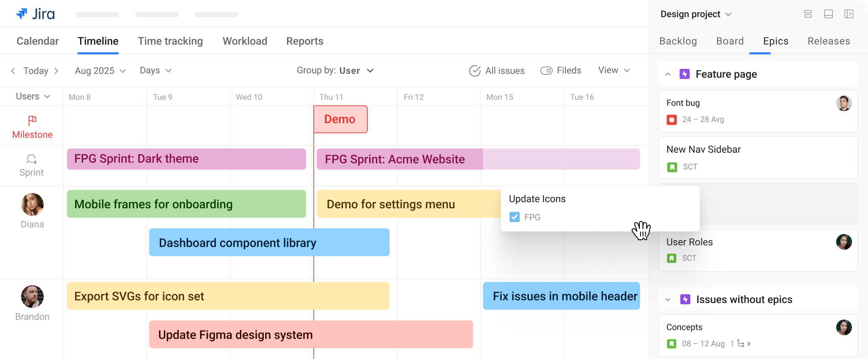Click the subtask count icon on Concepts

click(x=741, y=344)
